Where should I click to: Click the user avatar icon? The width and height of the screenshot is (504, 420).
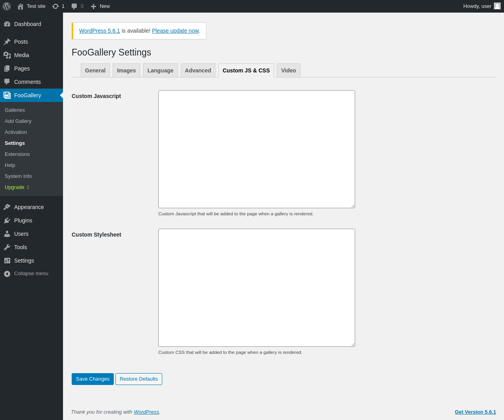497,6
